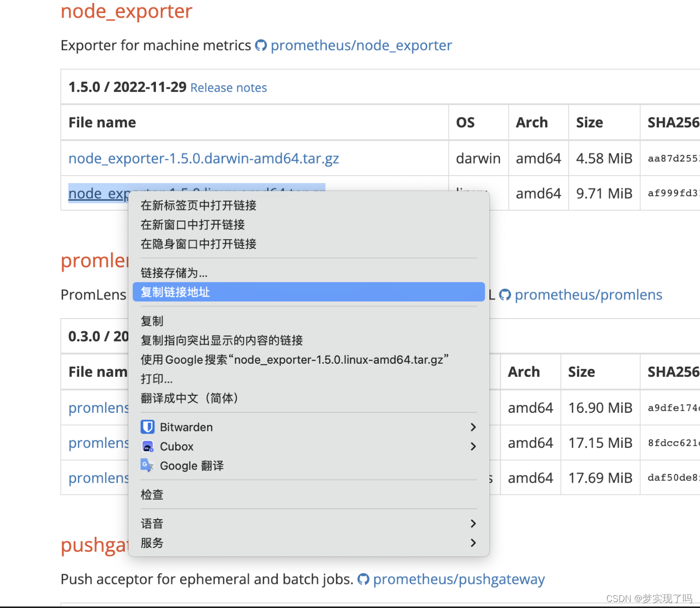Click 17.69 MiB size cell
The width and height of the screenshot is (700, 608).
point(600,478)
